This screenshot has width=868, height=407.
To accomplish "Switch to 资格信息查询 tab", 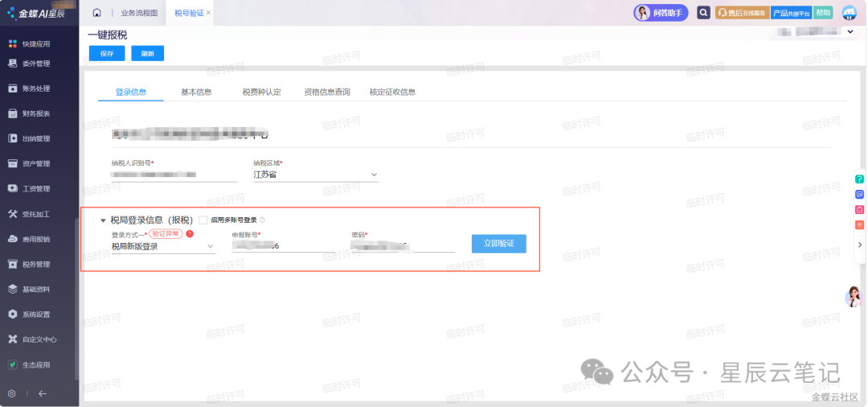I will tap(327, 92).
